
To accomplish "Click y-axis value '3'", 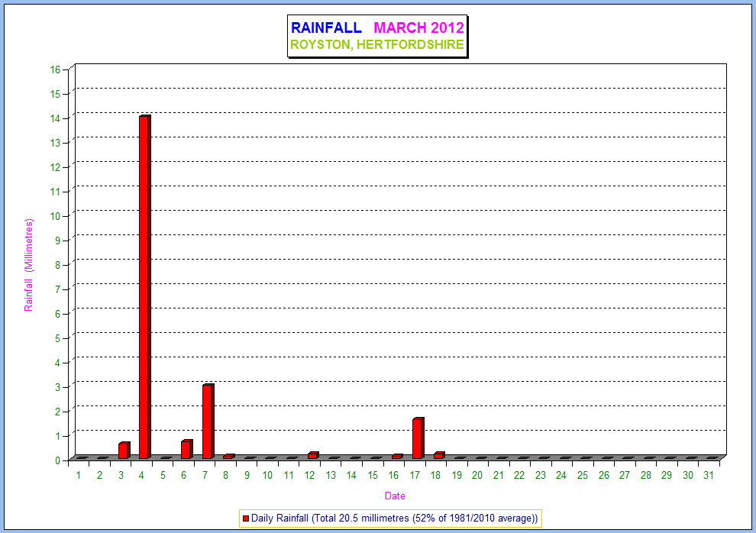I will 58,387.
